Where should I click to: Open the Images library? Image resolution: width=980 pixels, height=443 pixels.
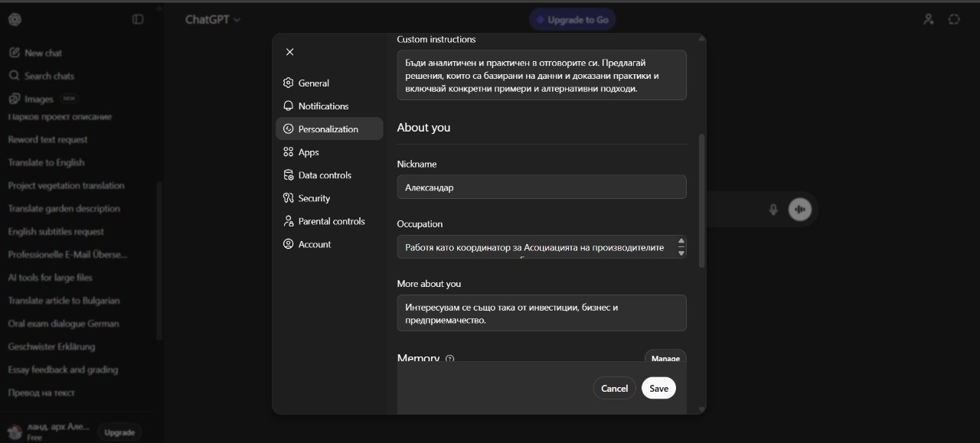pos(38,99)
